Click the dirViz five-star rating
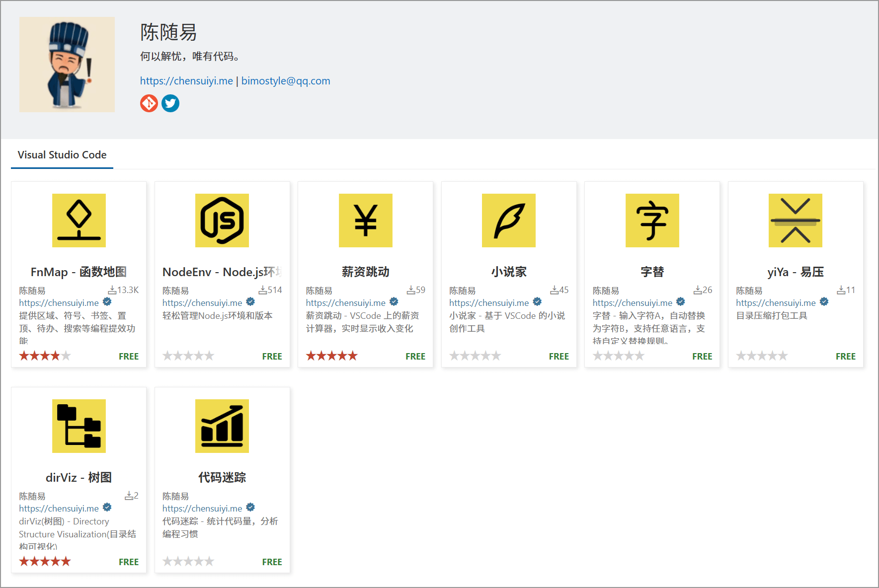The height and width of the screenshot is (588, 879). click(x=45, y=561)
